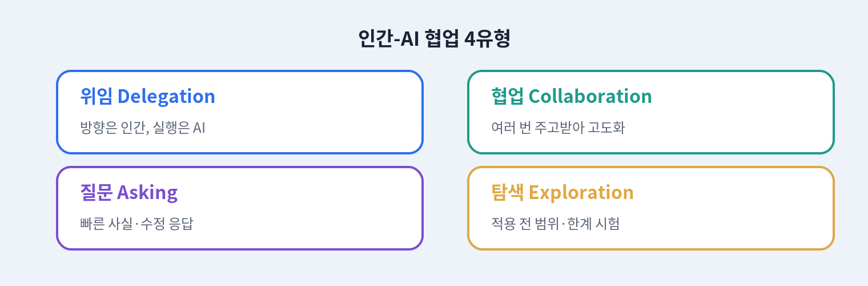Click the green word 'Collaboration'
This screenshot has width=868, height=286.
(x=590, y=96)
